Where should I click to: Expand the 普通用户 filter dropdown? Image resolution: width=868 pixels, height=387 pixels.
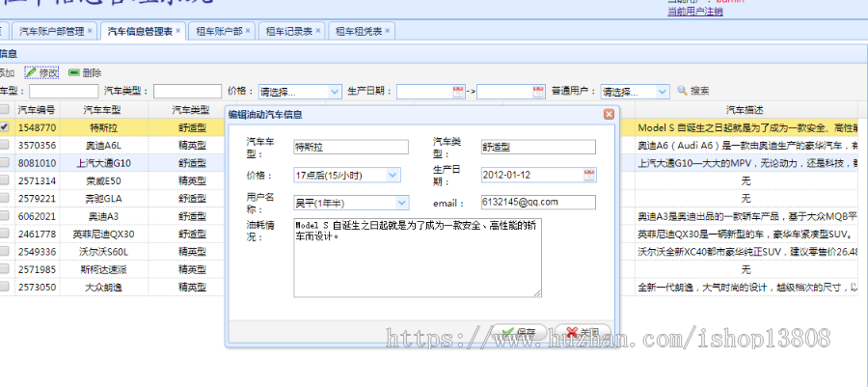(663, 92)
